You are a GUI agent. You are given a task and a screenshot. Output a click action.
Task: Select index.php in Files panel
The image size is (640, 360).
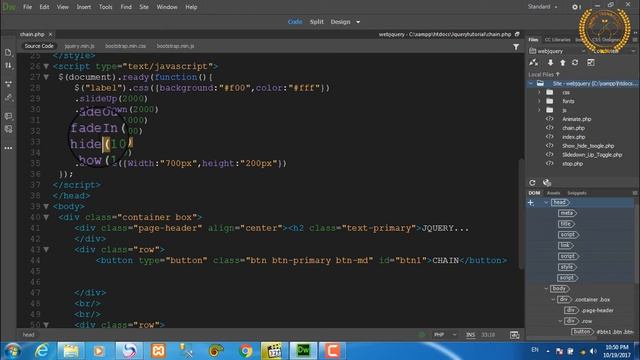tap(573, 137)
